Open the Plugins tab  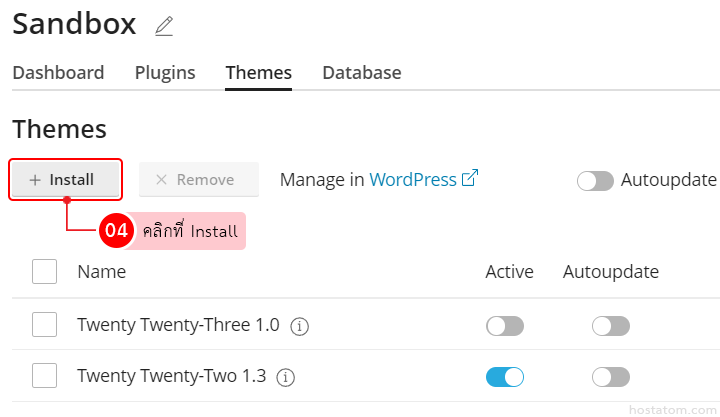(165, 73)
